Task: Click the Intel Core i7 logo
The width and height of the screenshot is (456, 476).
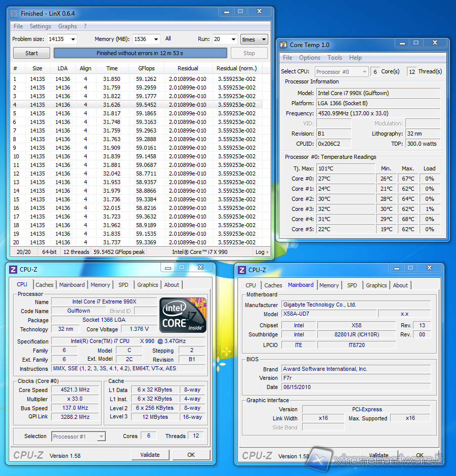Action: point(183,315)
